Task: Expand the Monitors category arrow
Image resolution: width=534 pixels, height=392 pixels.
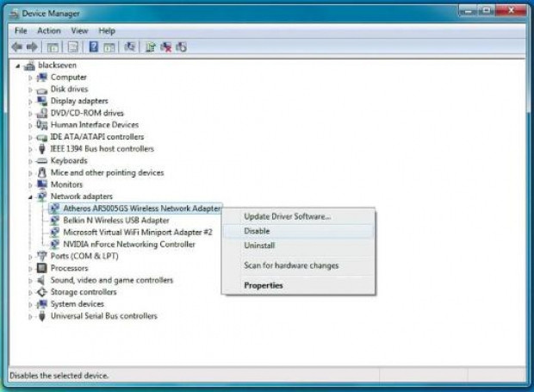Action: click(x=30, y=185)
